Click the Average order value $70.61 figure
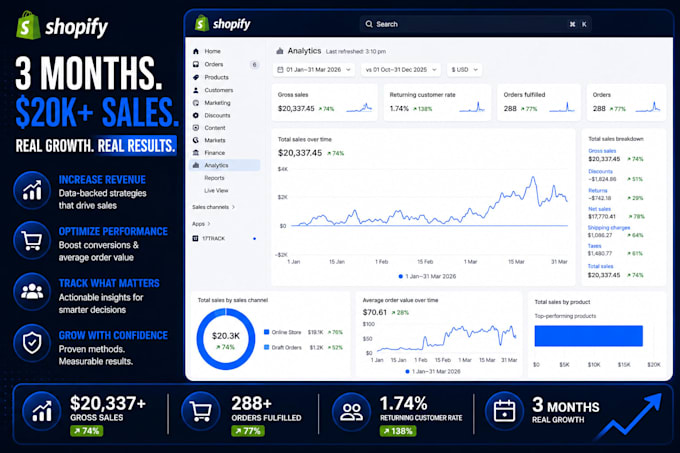The height and width of the screenshot is (453, 680). point(375,312)
